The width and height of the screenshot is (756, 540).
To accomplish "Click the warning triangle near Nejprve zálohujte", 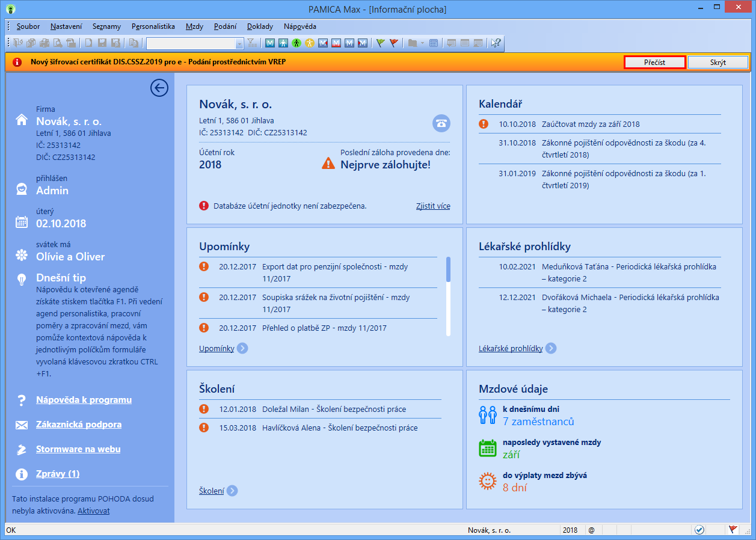I will (328, 163).
